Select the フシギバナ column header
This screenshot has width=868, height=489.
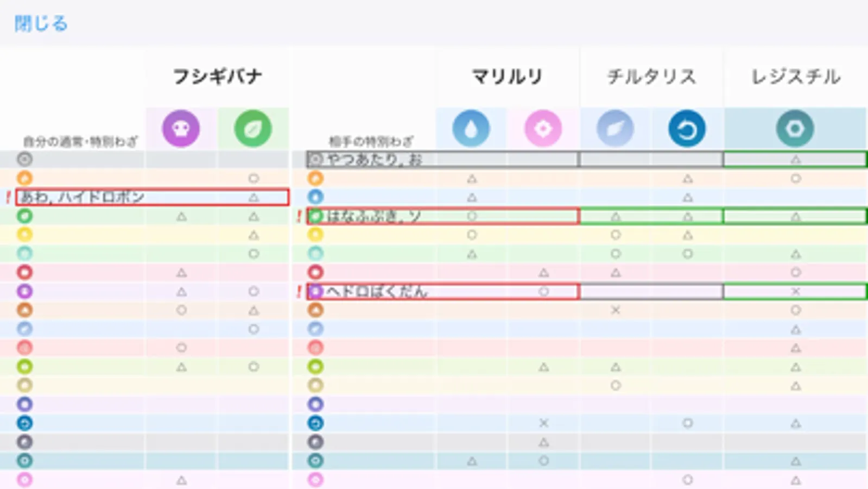pyautogui.click(x=217, y=76)
